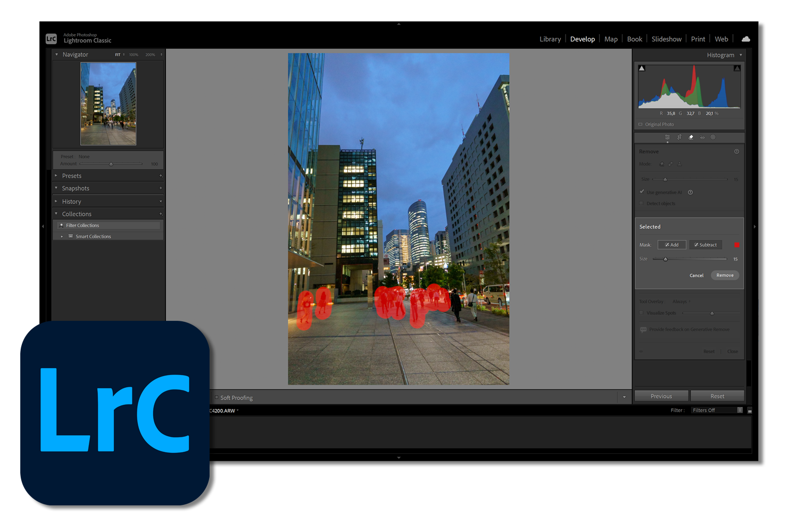Activate the Remove eraser tool icon
Viewport: 798px width, 532px height.
691,137
